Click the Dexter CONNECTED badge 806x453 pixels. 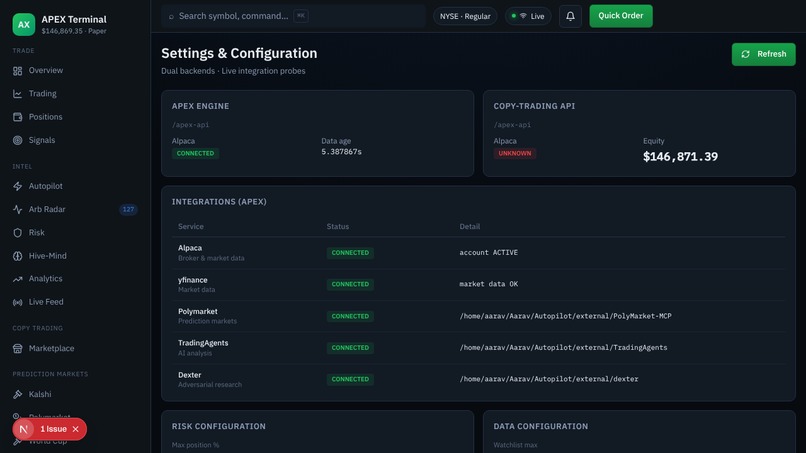pyautogui.click(x=350, y=379)
